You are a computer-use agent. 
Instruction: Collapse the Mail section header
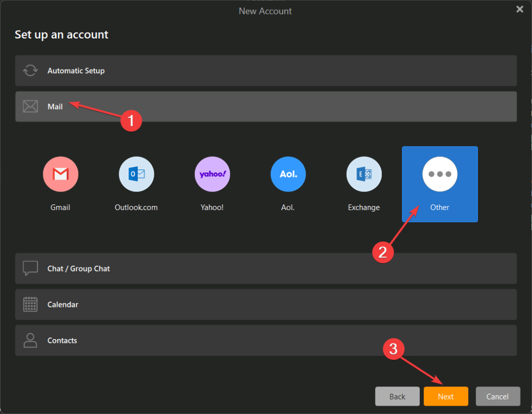point(265,107)
